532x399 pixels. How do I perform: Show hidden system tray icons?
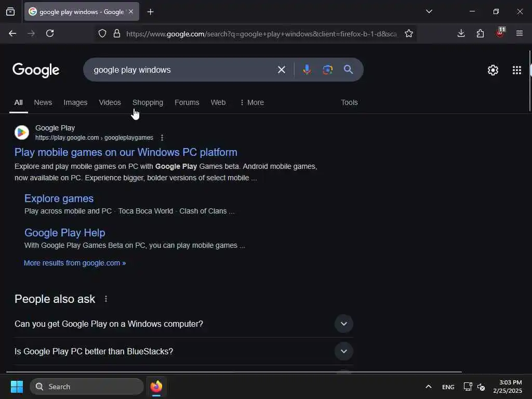429,387
